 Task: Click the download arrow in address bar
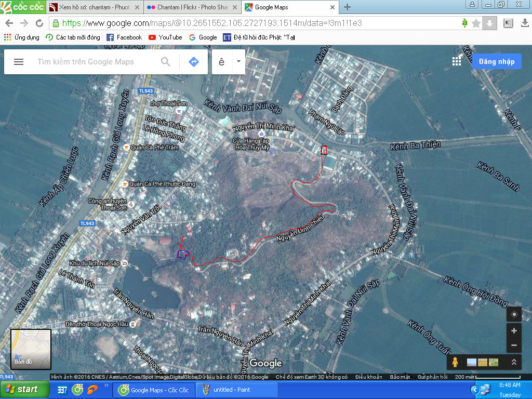489,23
